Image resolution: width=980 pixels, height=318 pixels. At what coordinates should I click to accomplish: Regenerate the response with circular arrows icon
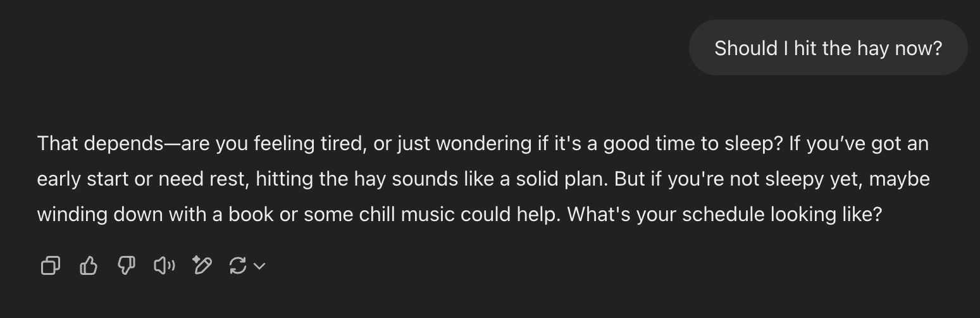pyautogui.click(x=237, y=266)
